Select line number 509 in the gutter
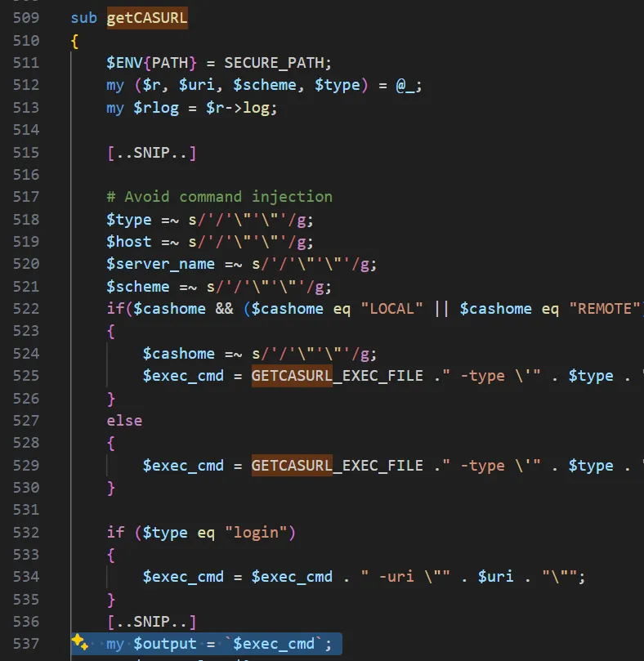The image size is (644, 661). pos(26,18)
